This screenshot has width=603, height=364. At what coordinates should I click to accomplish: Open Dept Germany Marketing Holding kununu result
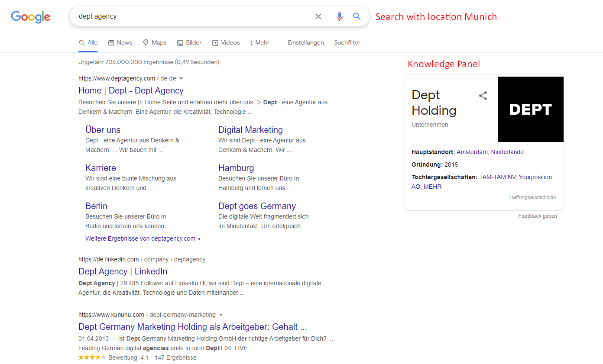(193, 327)
